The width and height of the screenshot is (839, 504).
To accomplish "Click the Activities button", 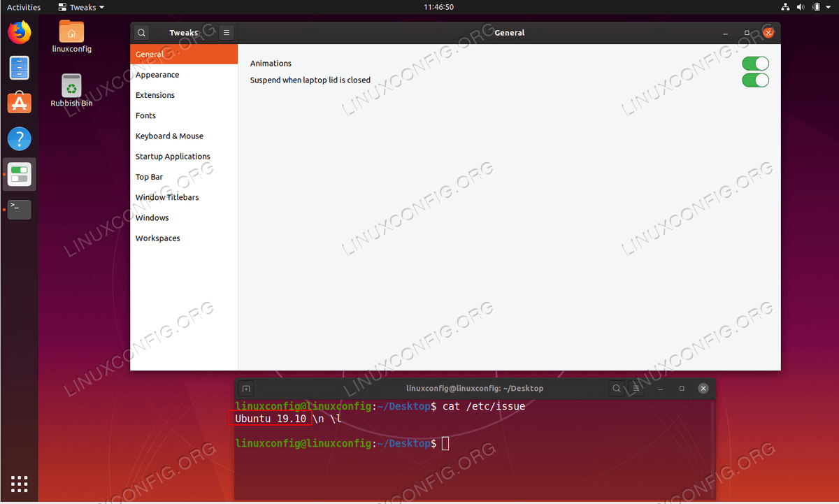I will click(x=24, y=7).
